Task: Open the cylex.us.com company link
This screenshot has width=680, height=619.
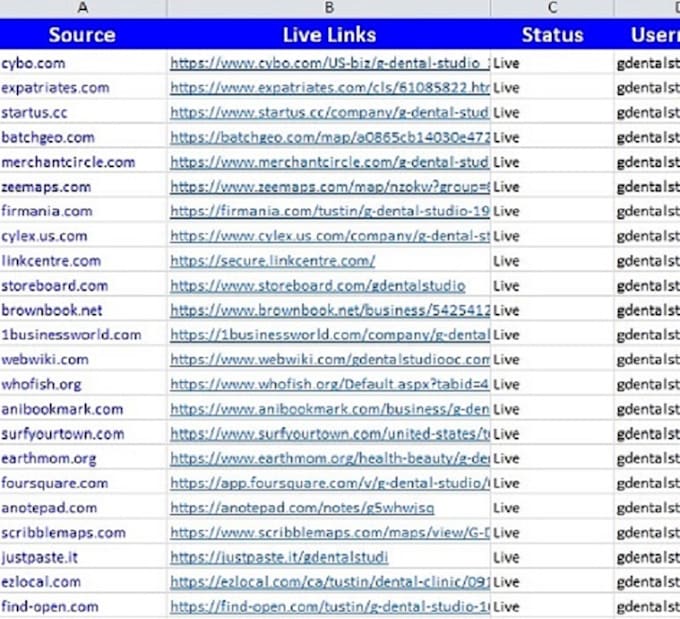Action: (x=330, y=236)
